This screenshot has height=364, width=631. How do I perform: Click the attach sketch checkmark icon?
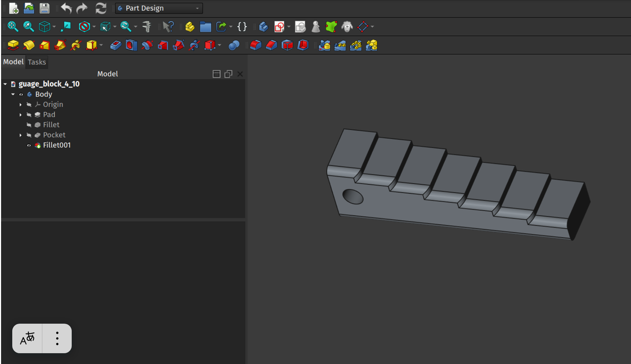(300, 26)
